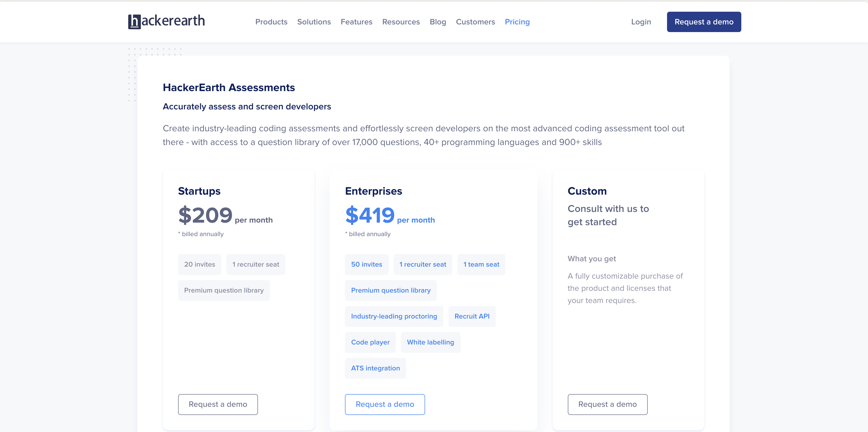Viewport: 868px width, 432px height.
Task: Click the Custom plan heading
Action: pyautogui.click(x=587, y=191)
